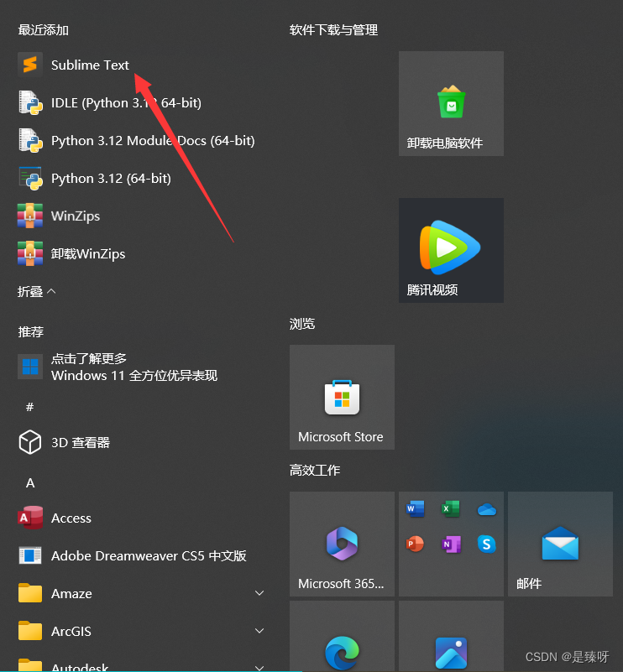The width and height of the screenshot is (623, 672).
Task: Click the 点击了解更多 recommendation text
Action: tap(89, 359)
